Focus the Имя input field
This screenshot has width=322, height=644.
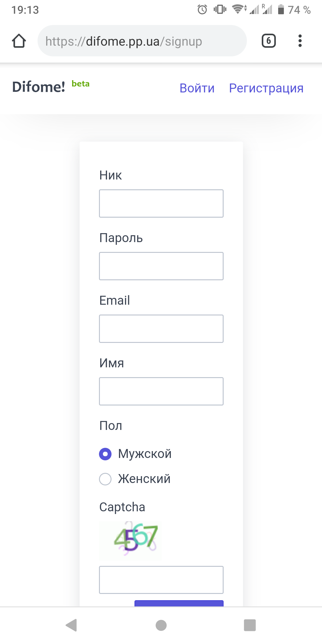pos(161,391)
